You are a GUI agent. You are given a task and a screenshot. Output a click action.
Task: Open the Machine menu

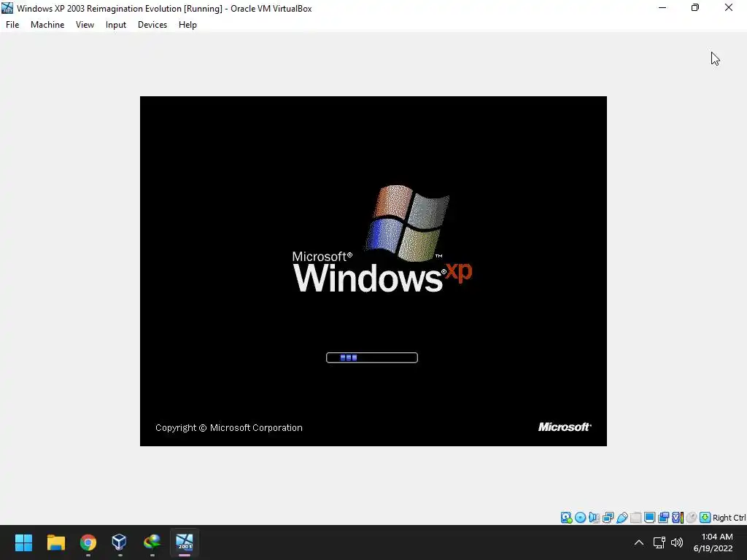coord(47,25)
